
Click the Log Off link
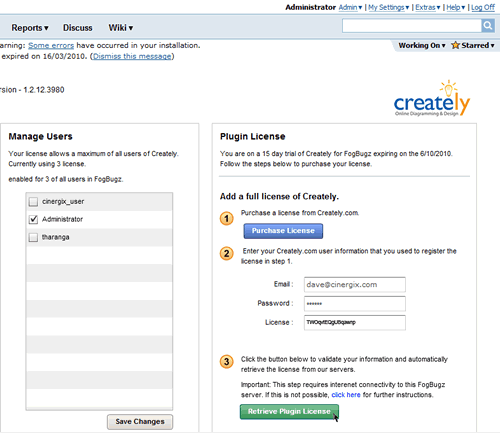click(483, 7)
